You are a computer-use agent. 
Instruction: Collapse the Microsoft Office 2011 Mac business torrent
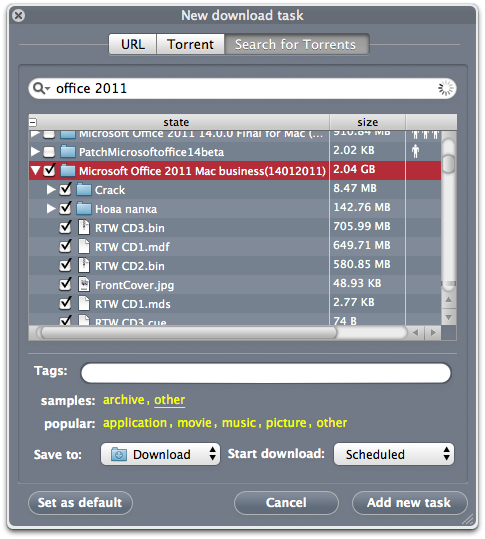[35, 170]
